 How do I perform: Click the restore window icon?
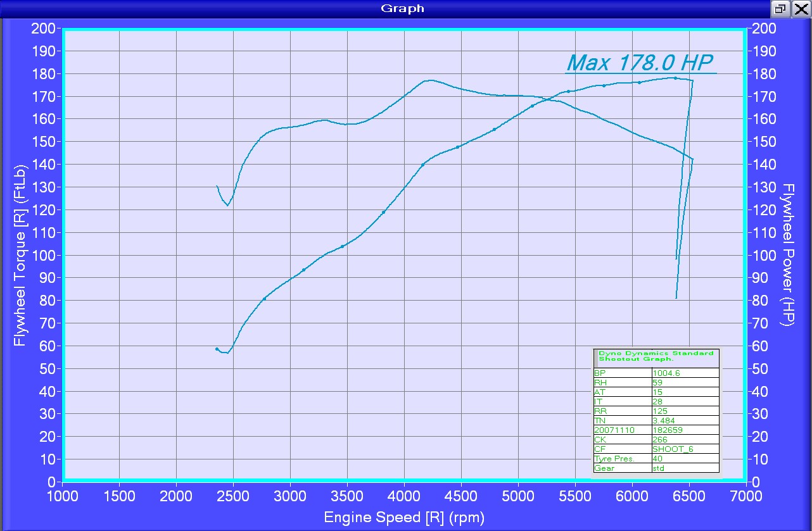tap(780, 9)
